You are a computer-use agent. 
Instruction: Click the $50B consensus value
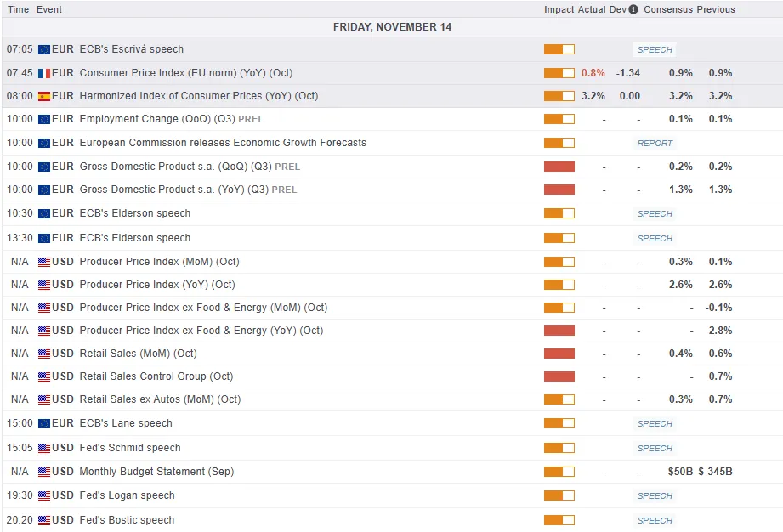680,472
